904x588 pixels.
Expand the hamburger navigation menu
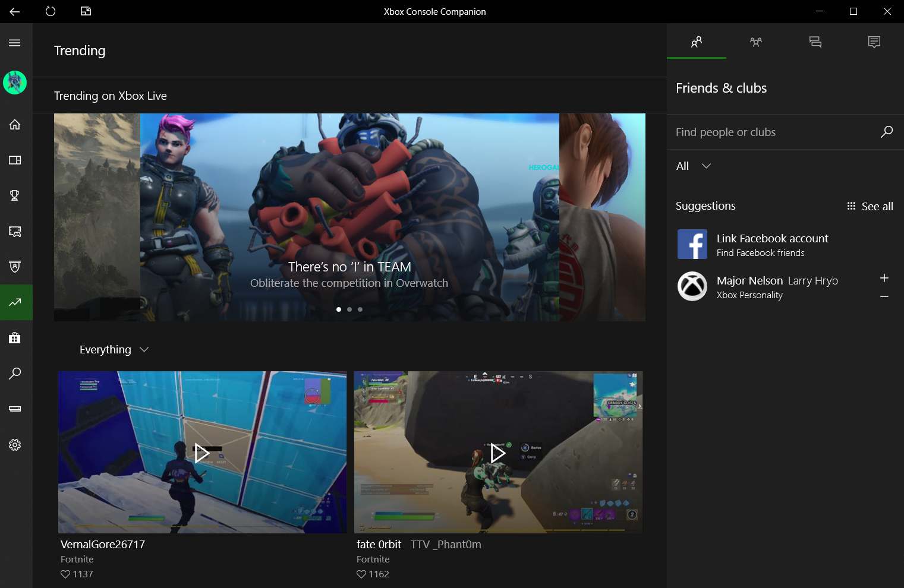point(15,43)
